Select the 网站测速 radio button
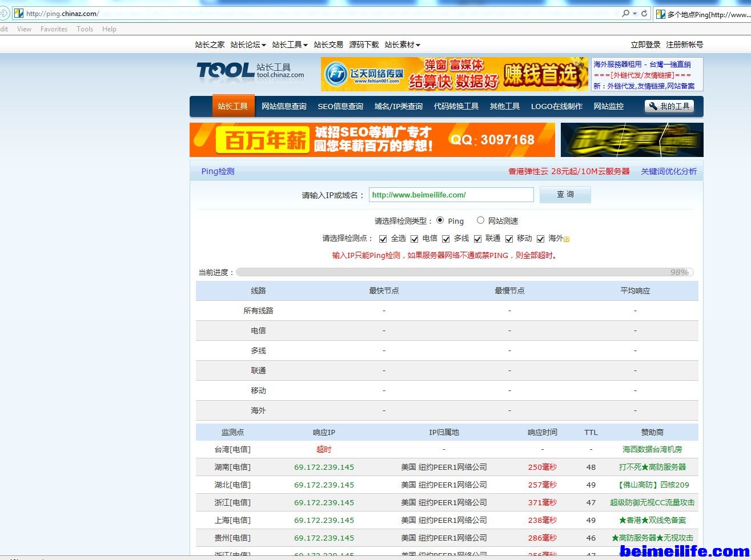 pos(480,220)
